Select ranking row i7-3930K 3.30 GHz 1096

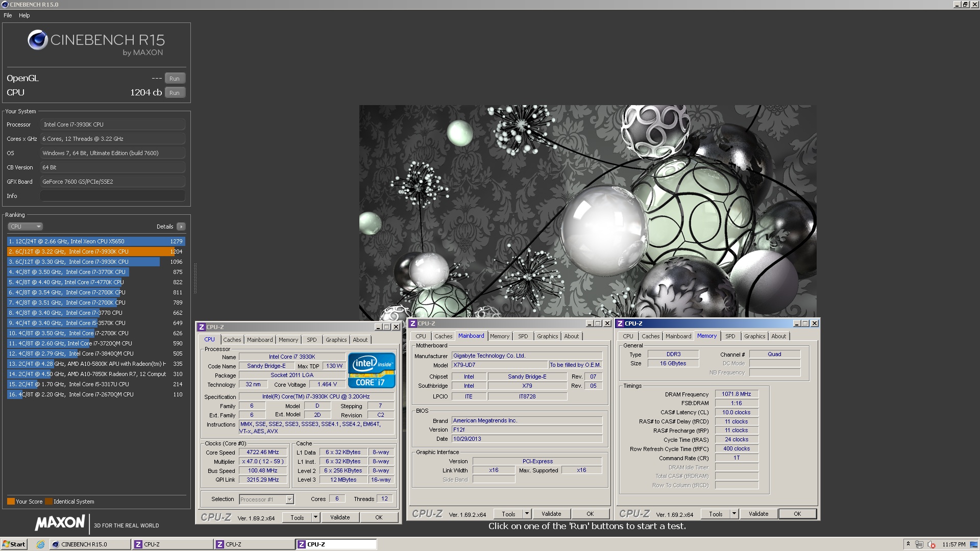pos(95,262)
